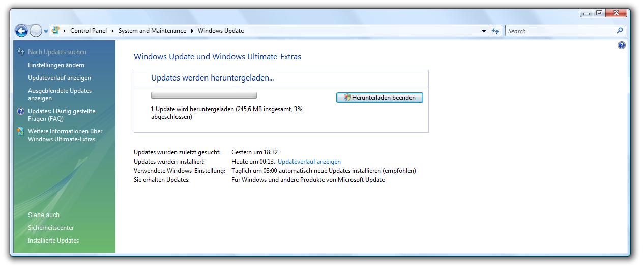
Task: Open Updateverlauf anzeigen in left sidebar
Action: 60,78
